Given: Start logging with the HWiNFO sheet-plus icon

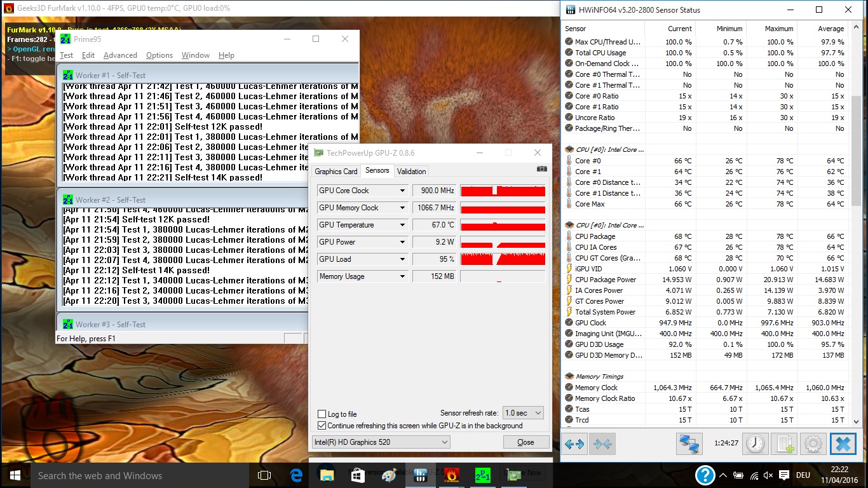Looking at the screenshot, I should click(x=785, y=444).
